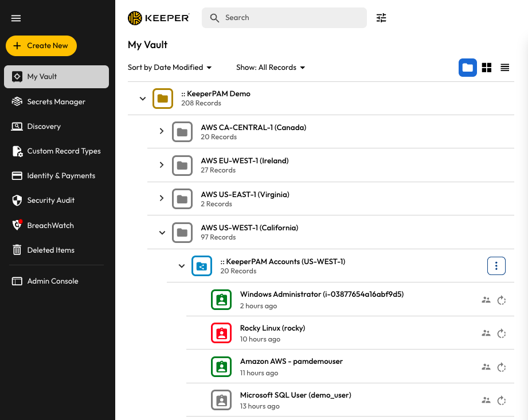Switch to folder view mode
This screenshot has width=528, height=420.
pyautogui.click(x=468, y=68)
